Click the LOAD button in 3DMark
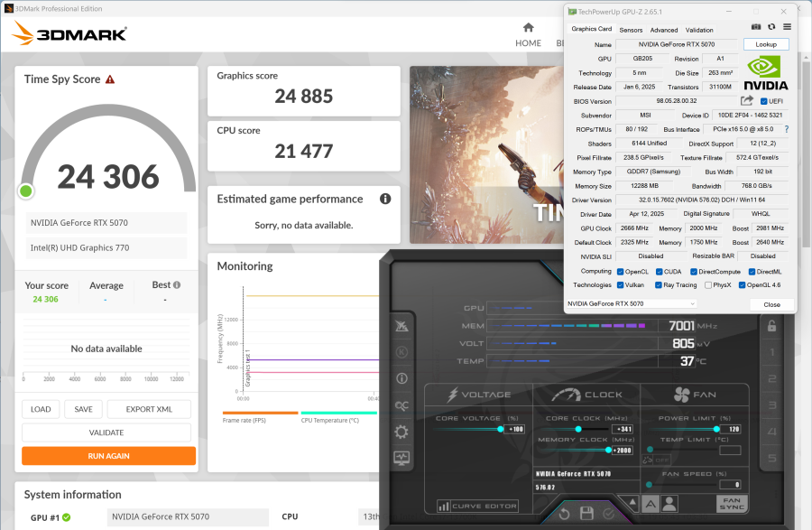 tap(41, 409)
